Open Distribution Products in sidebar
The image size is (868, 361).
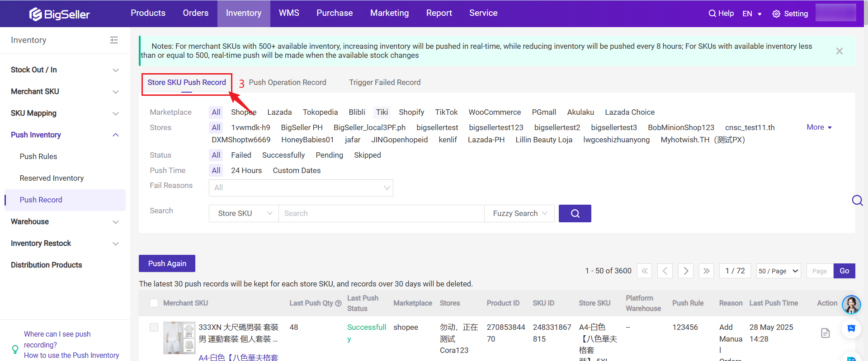tap(47, 265)
